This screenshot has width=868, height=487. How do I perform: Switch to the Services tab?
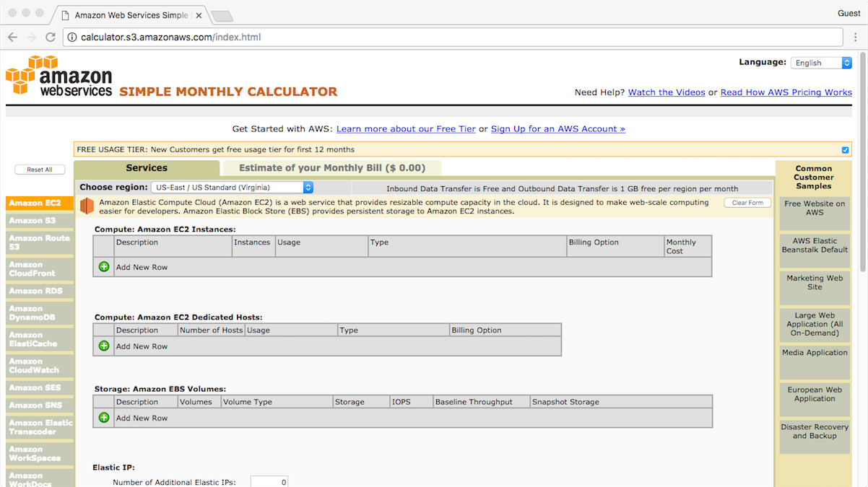pyautogui.click(x=147, y=168)
